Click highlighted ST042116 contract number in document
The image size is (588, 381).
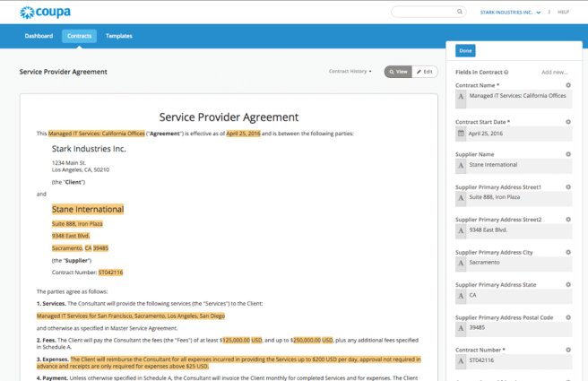click(x=110, y=273)
